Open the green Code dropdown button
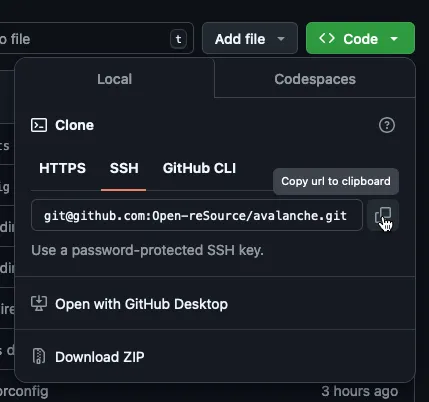 (x=360, y=38)
